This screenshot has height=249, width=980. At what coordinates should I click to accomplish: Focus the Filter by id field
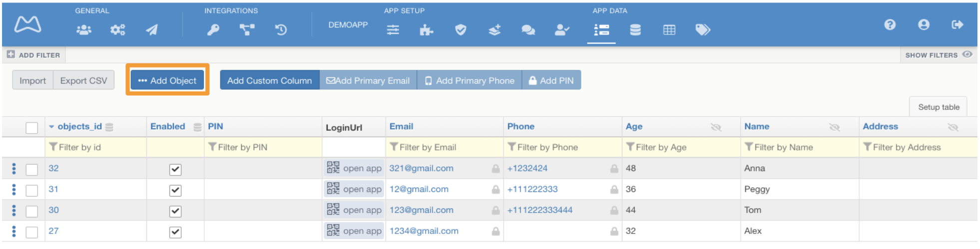pos(95,147)
